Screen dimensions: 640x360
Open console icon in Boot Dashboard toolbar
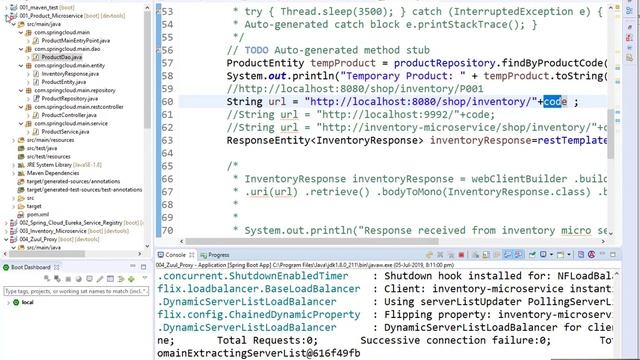click(x=89, y=279)
